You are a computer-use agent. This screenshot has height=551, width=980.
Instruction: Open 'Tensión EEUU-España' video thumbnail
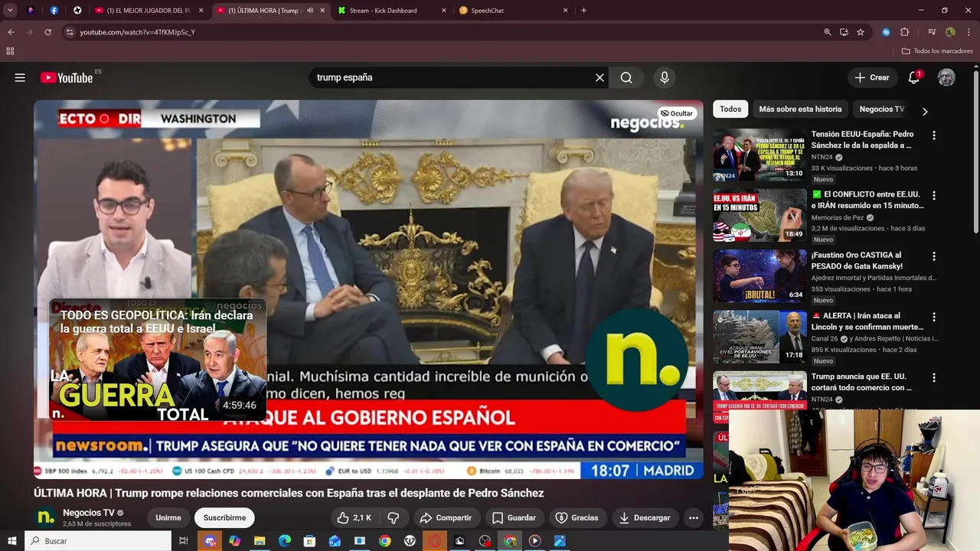pos(759,155)
